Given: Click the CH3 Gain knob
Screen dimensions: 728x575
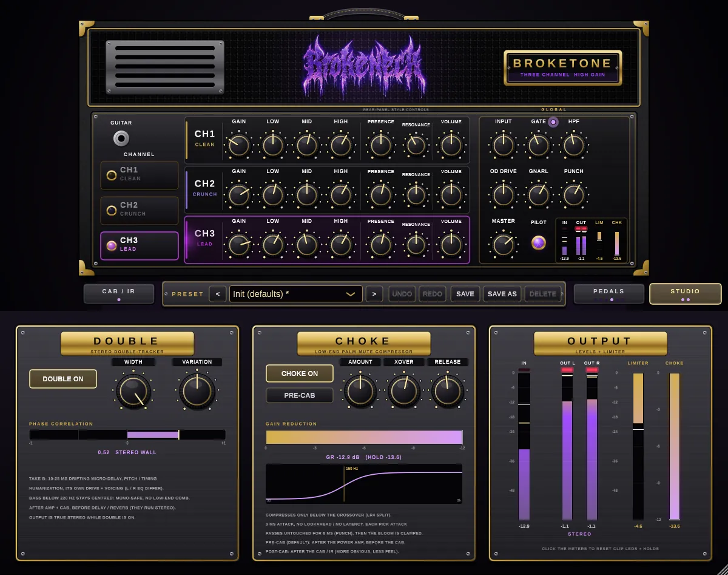Looking at the screenshot, I should [239, 245].
